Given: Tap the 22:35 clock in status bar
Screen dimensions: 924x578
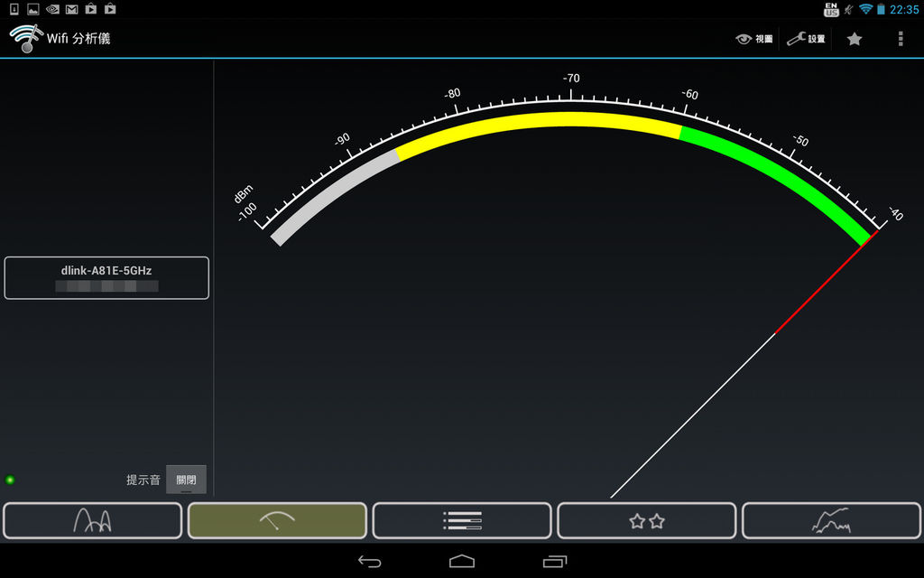Looking at the screenshot, I should click(904, 9).
